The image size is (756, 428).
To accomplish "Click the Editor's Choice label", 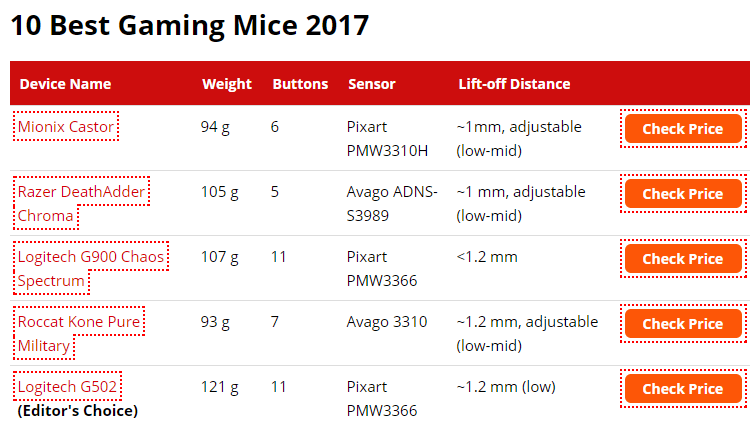I will 78,411.
